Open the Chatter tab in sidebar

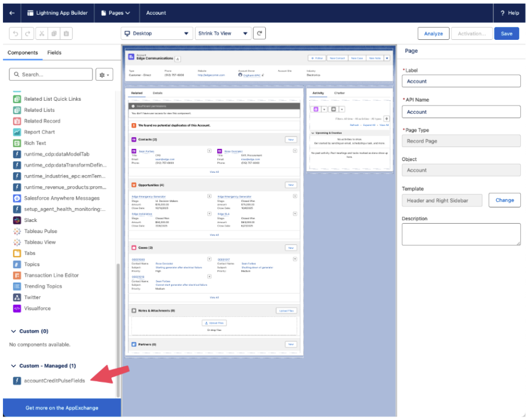tap(340, 93)
